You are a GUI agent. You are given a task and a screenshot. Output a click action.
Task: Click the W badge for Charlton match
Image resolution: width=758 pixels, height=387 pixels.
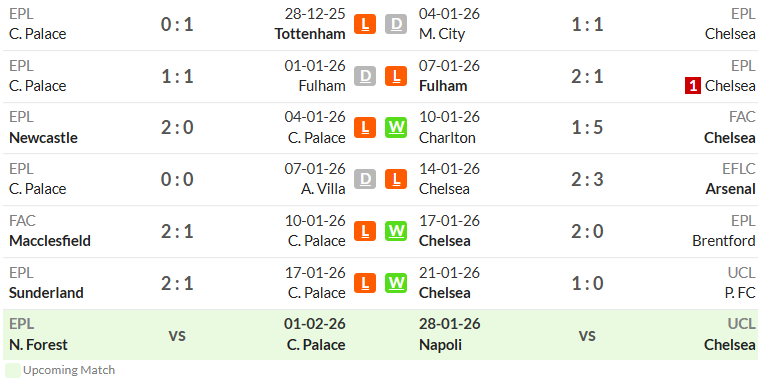click(x=396, y=128)
